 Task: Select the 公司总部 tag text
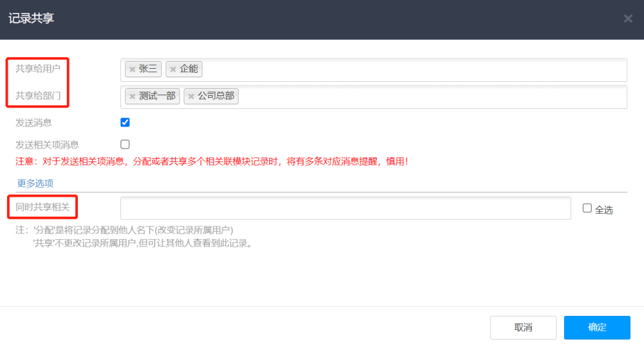[x=216, y=96]
